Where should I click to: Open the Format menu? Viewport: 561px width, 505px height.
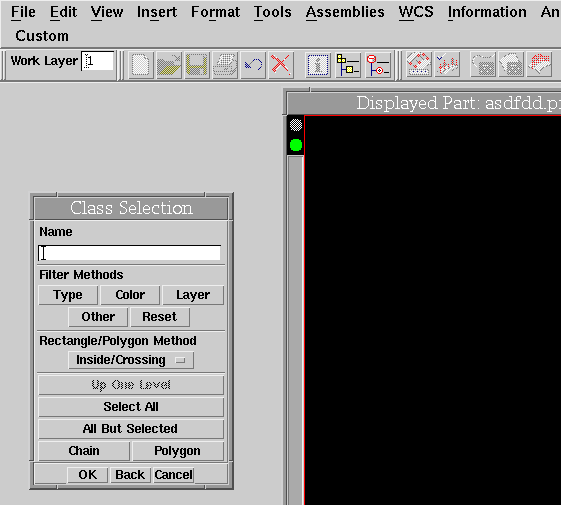click(x=215, y=12)
